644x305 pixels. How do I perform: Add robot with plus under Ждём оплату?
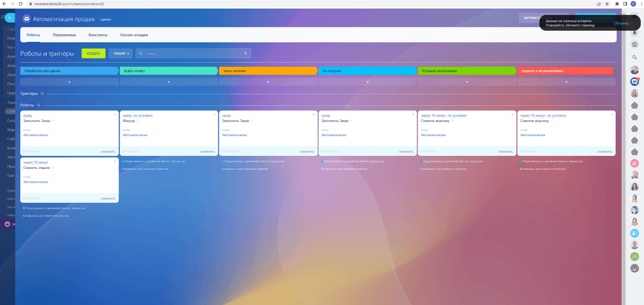tap(169, 82)
